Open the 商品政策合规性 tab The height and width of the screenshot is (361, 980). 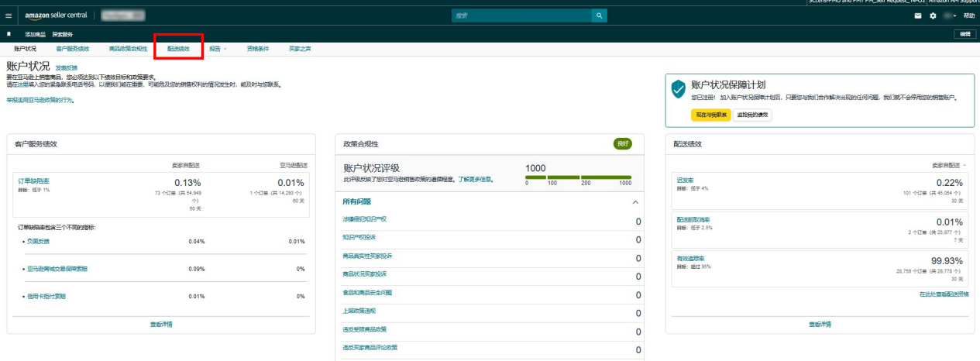pos(128,49)
